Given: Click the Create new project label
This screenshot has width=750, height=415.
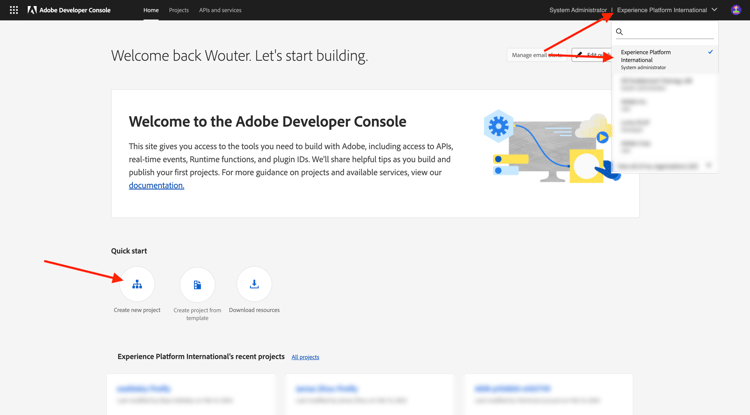Looking at the screenshot, I should pyautogui.click(x=137, y=310).
